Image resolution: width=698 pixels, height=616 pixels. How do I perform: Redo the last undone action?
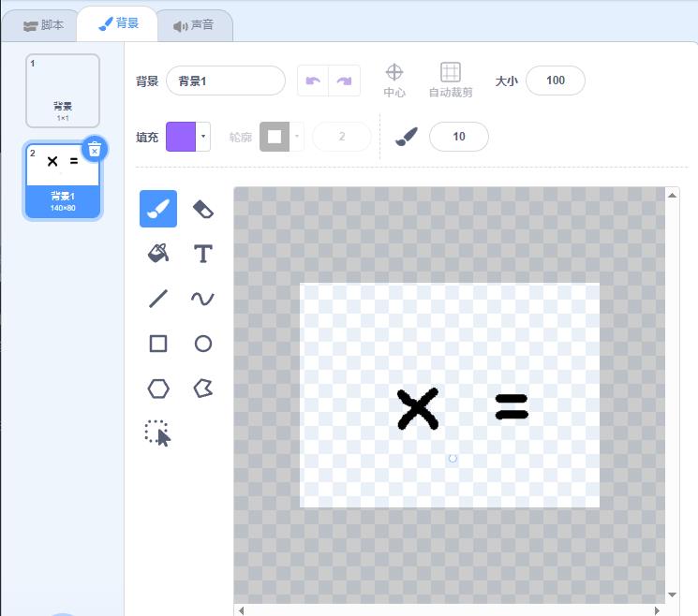tap(344, 81)
